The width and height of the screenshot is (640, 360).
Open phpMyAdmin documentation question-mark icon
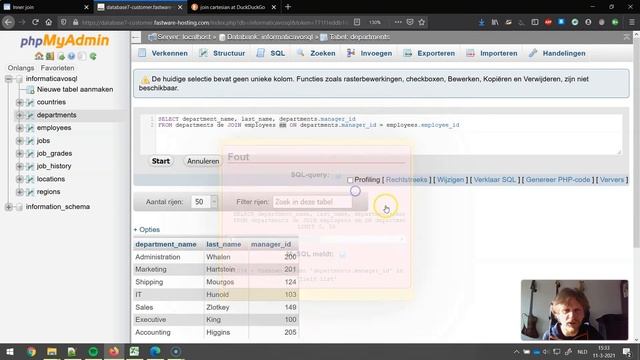tap(71, 56)
